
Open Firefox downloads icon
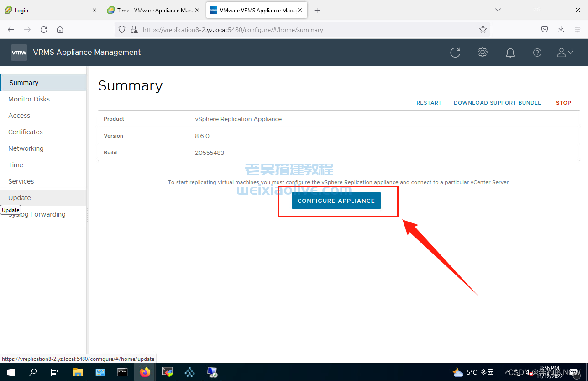pos(561,30)
